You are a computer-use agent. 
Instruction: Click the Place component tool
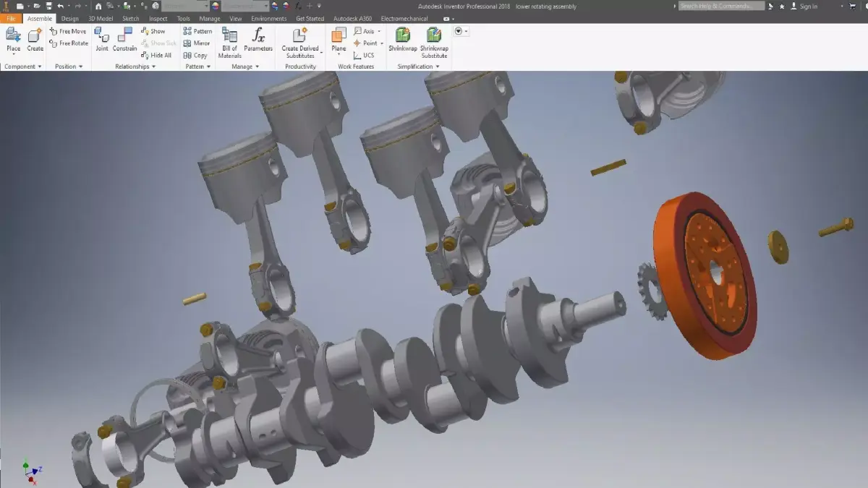point(13,40)
